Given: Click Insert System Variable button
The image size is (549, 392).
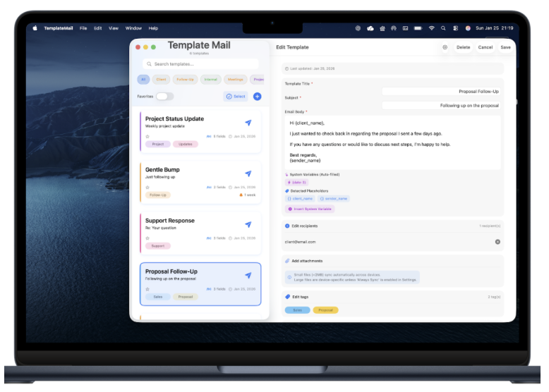Looking at the screenshot, I should [310, 209].
